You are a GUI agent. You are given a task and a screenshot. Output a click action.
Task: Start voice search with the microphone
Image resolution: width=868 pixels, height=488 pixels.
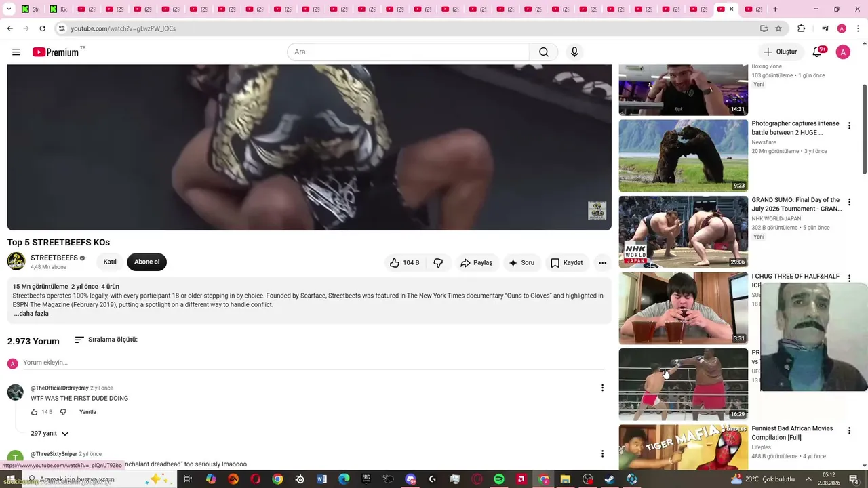pyautogui.click(x=574, y=52)
